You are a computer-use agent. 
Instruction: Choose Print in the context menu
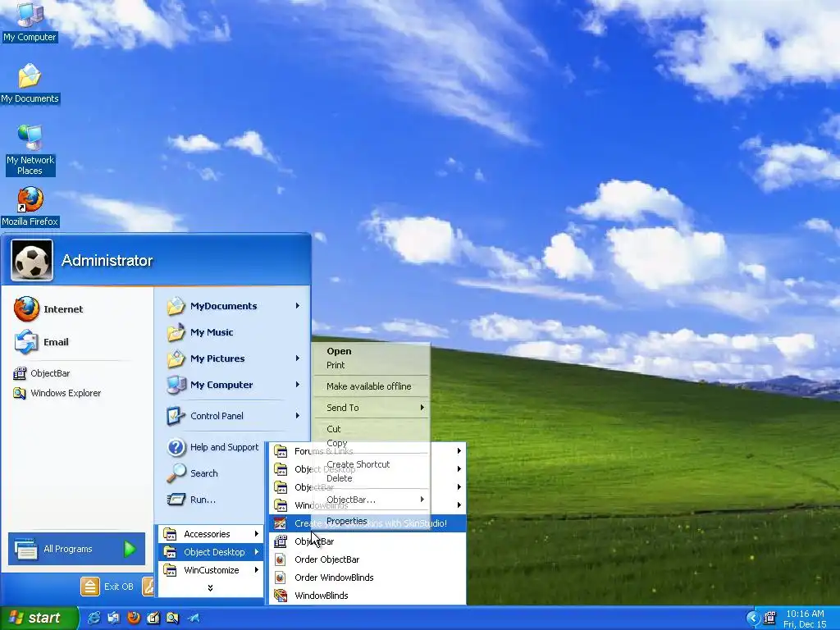tap(336, 365)
